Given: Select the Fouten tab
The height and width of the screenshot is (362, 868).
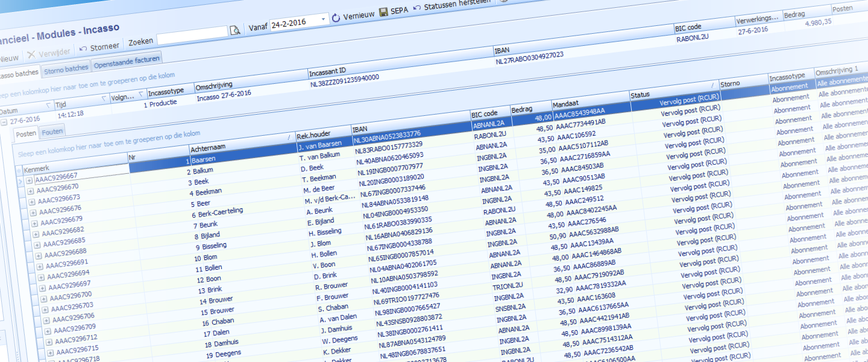Looking at the screenshot, I should (x=52, y=131).
